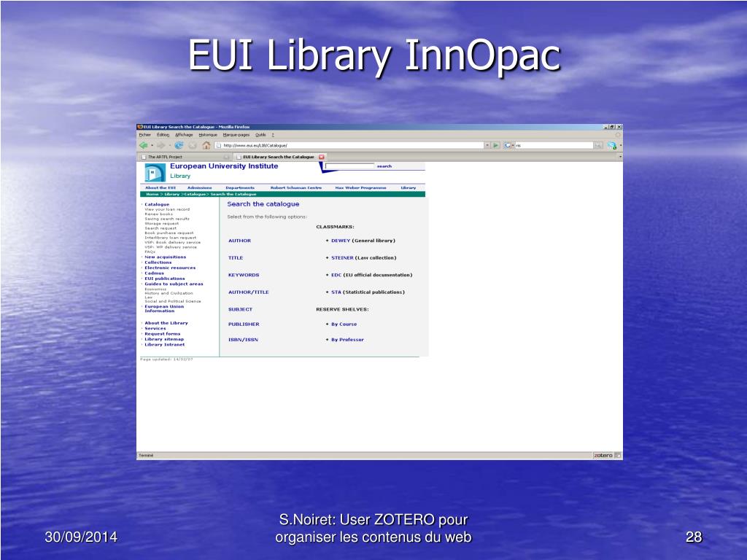The width and height of the screenshot is (747, 560).
Task: Select the EUI Library Search the Catalogue tab
Action: tap(280, 157)
